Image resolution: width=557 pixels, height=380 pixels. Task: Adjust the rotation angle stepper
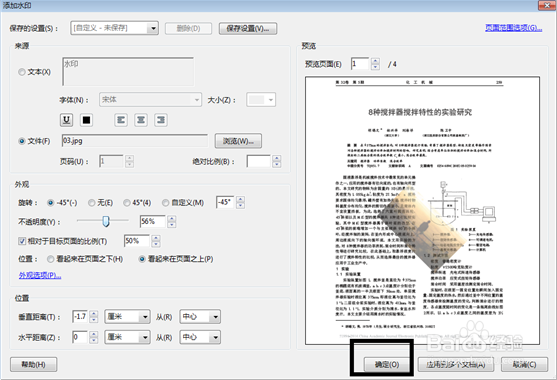click(x=240, y=202)
